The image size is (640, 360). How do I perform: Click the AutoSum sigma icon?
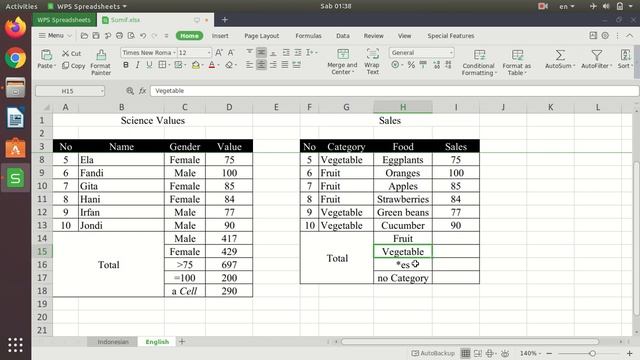pos(560,55)
